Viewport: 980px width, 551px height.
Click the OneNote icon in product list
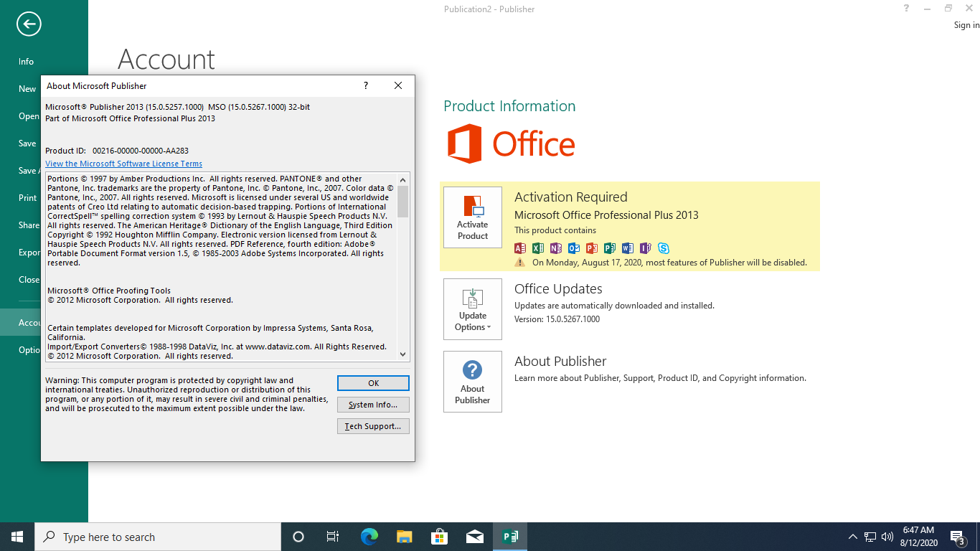pyautogui.click(x=556, y=248)
